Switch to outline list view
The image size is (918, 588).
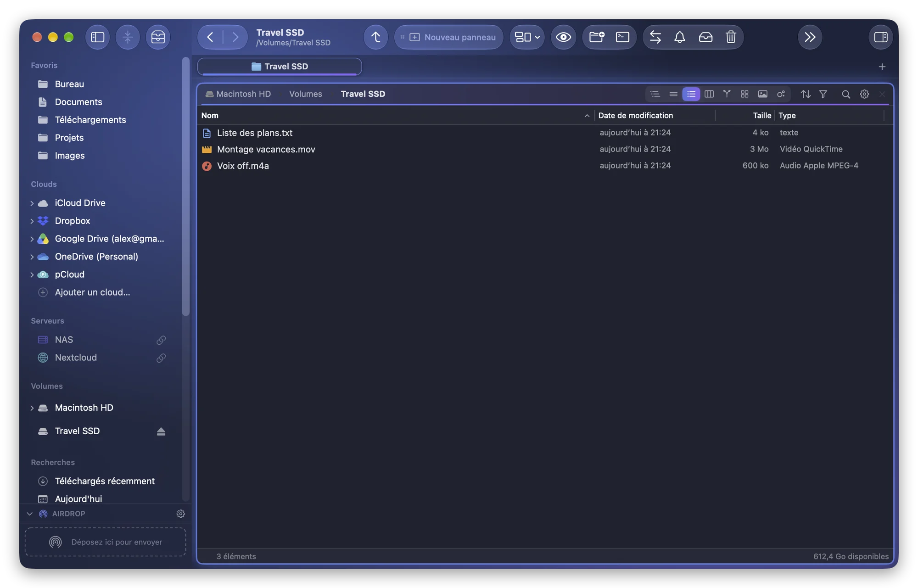point(655,94)
